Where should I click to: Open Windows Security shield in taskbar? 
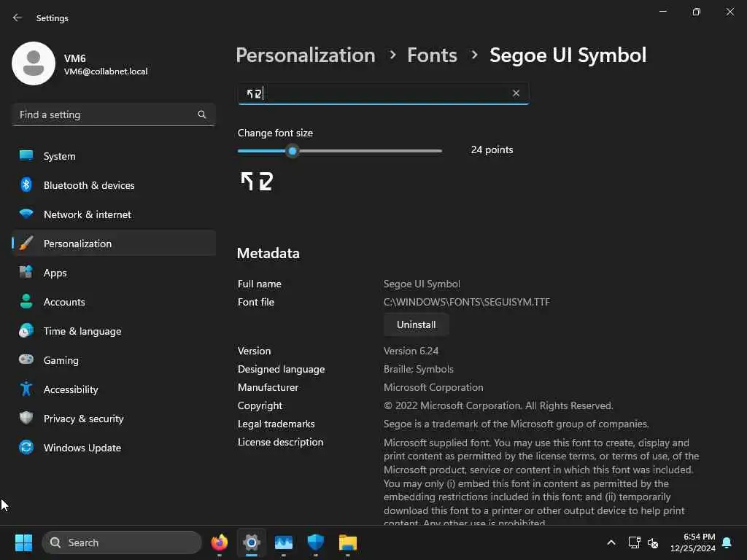pos(315,542)
